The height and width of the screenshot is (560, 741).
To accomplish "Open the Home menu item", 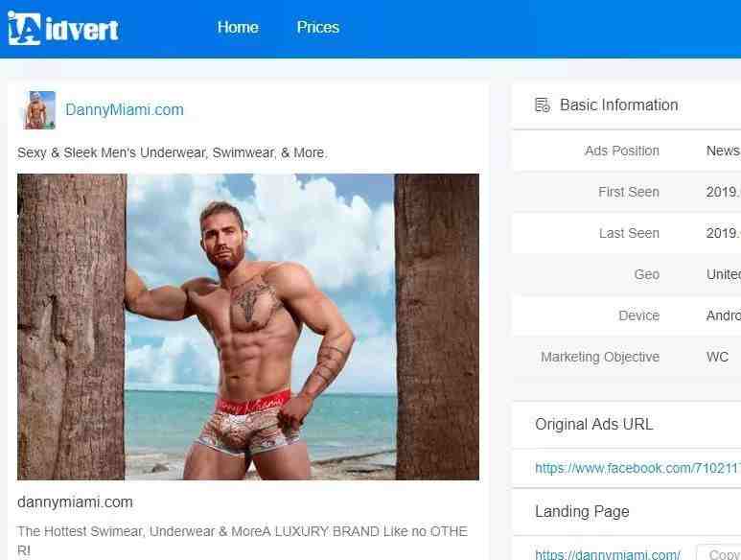I will point(238,28).
